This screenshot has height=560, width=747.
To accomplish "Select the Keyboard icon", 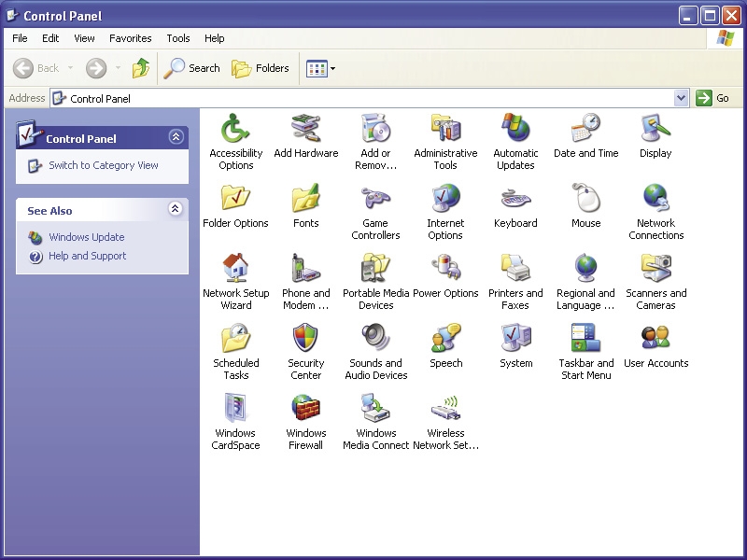I will (515, 199).
